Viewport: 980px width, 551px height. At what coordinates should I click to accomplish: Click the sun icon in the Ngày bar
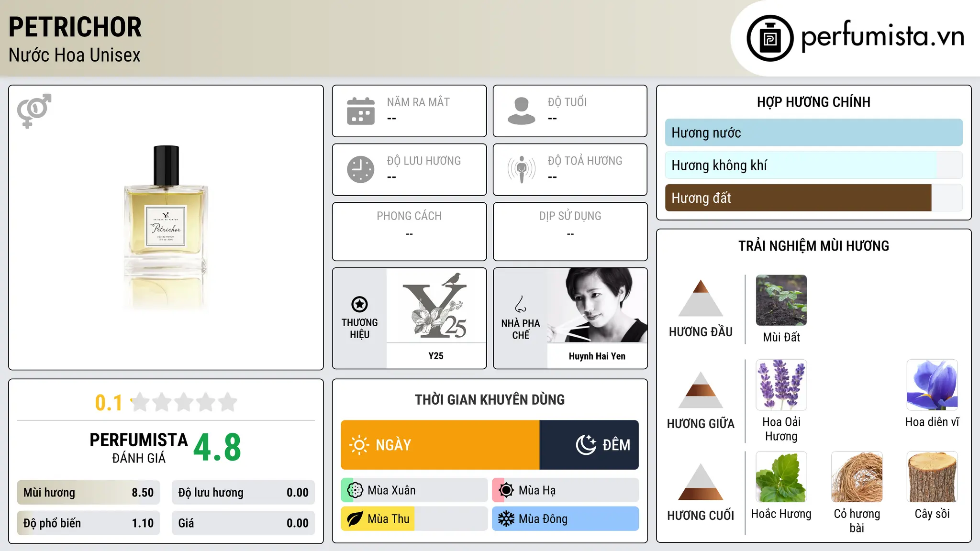pos(359,445)
